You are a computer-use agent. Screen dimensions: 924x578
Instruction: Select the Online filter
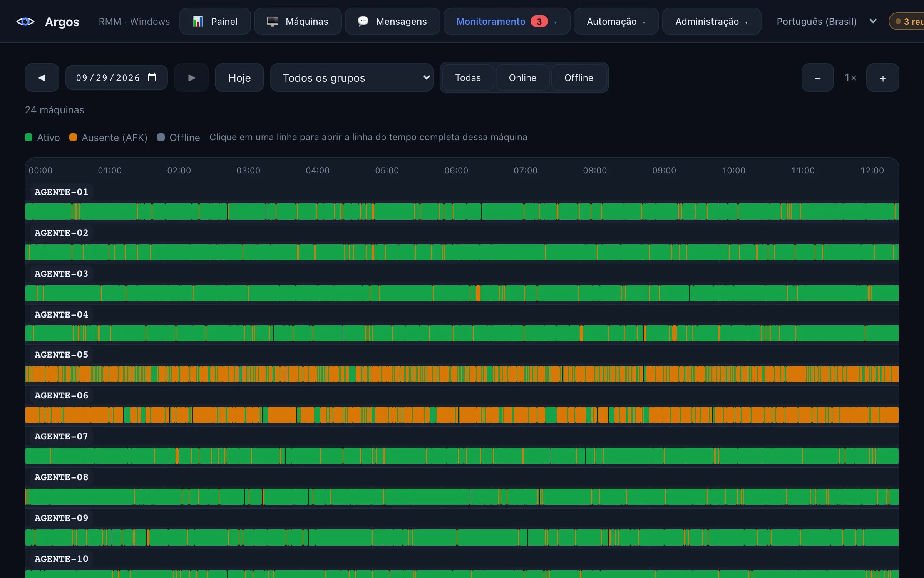pyautogui.click(x=522, y=77)
